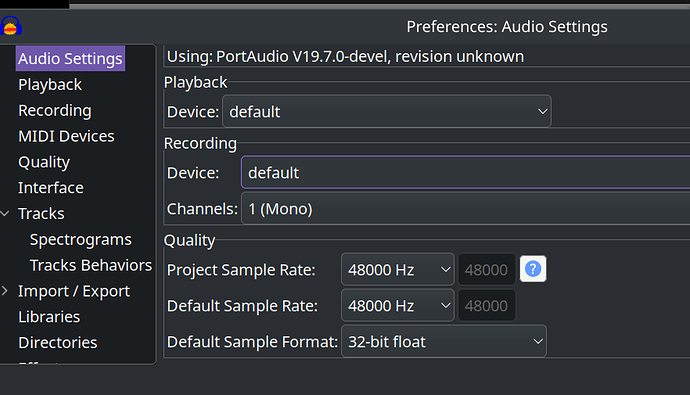Change the recording Channels setting

466,209
